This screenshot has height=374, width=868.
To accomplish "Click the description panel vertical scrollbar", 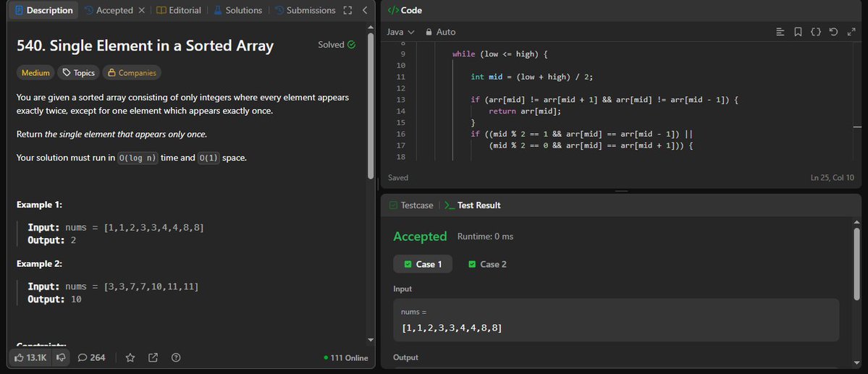I will coord(371,105).
